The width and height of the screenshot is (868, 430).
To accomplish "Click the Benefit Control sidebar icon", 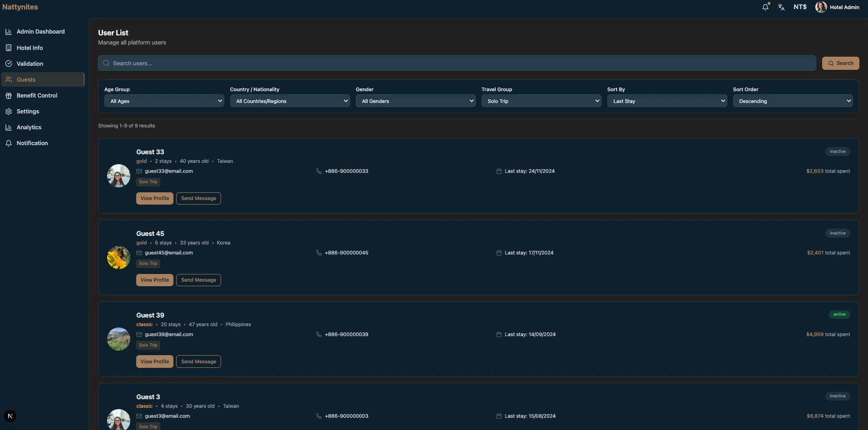I will 9,95.
